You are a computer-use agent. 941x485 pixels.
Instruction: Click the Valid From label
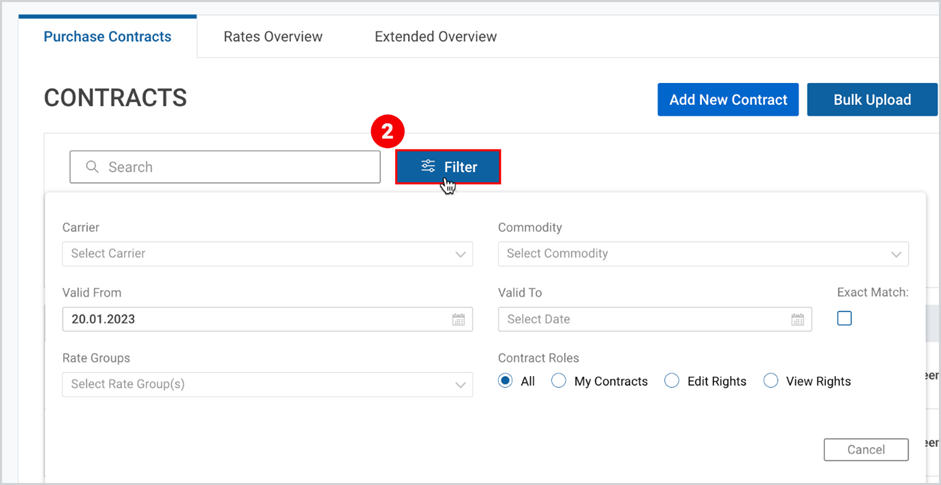tap(92, 293)
